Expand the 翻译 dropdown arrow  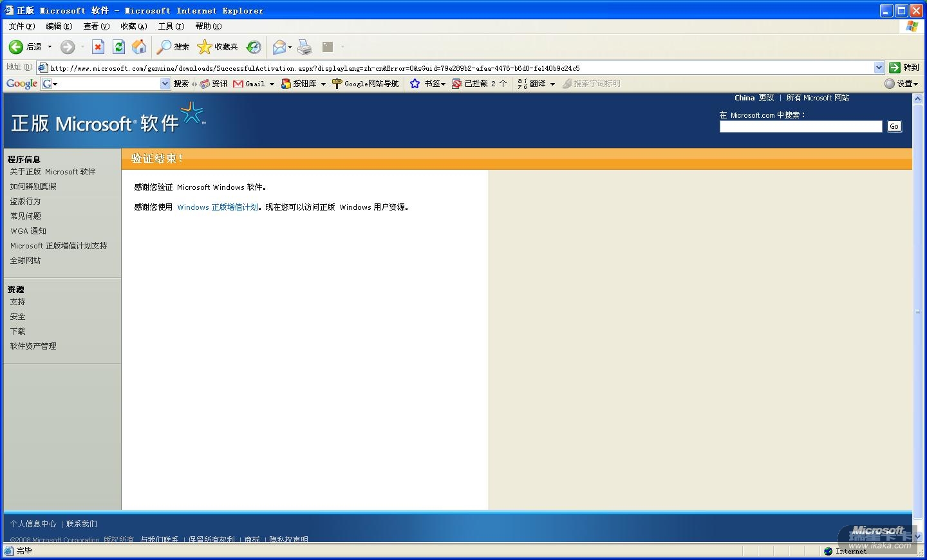pos(552,84)
